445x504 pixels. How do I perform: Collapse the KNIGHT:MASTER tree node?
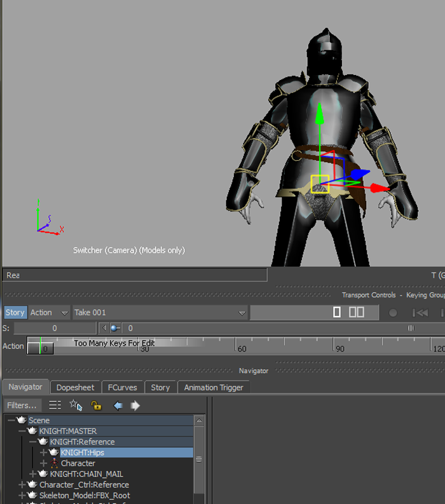pyautogui.click(x=22, y=431)
